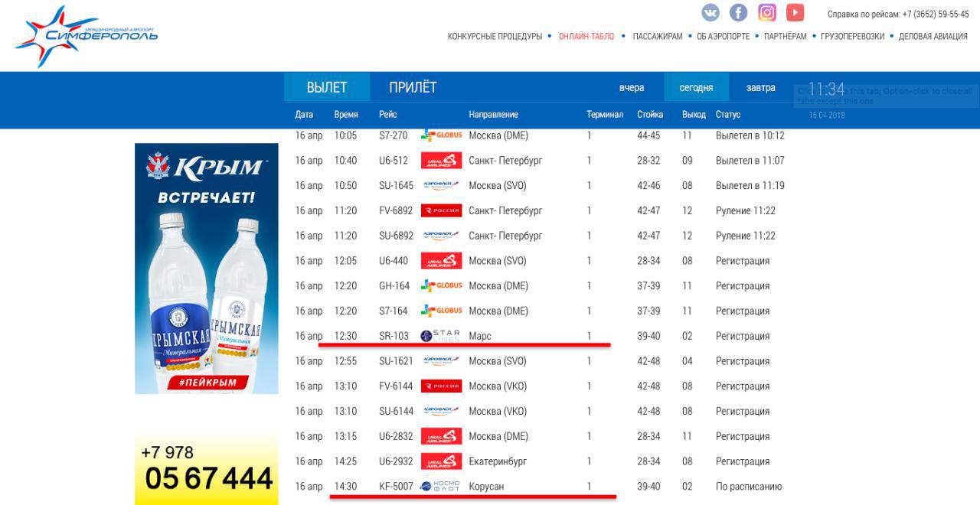This screenshot has height=505, width=980.
Task: Open the ПАССАЖИРАМ menu item
Action: pos(658,37)
